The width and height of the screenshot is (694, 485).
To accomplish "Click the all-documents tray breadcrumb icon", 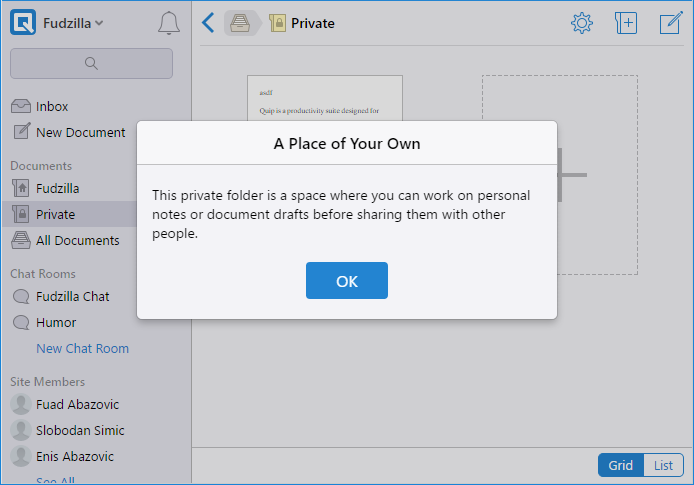I will pyautogui.click(x=240, y=23).
